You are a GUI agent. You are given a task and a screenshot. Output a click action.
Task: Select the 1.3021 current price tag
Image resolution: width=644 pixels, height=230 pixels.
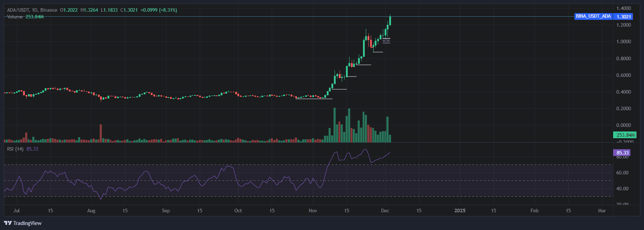[623, 17]
